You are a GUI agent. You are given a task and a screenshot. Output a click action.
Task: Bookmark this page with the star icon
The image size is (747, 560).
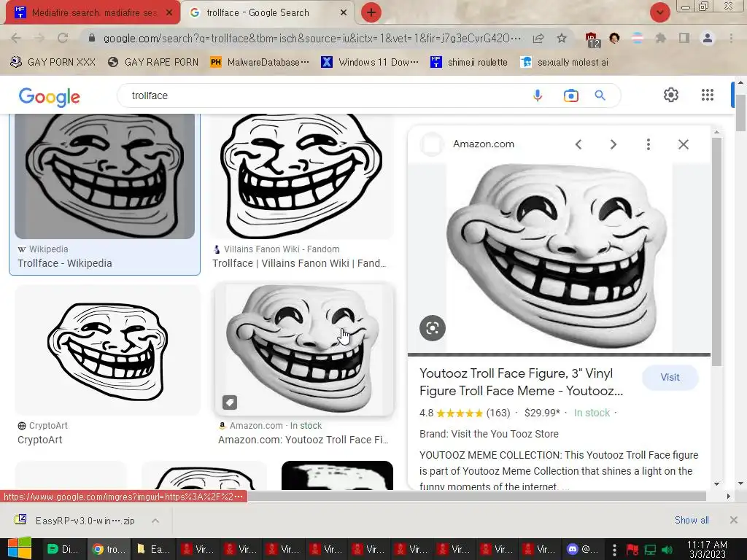click(562, 38)
